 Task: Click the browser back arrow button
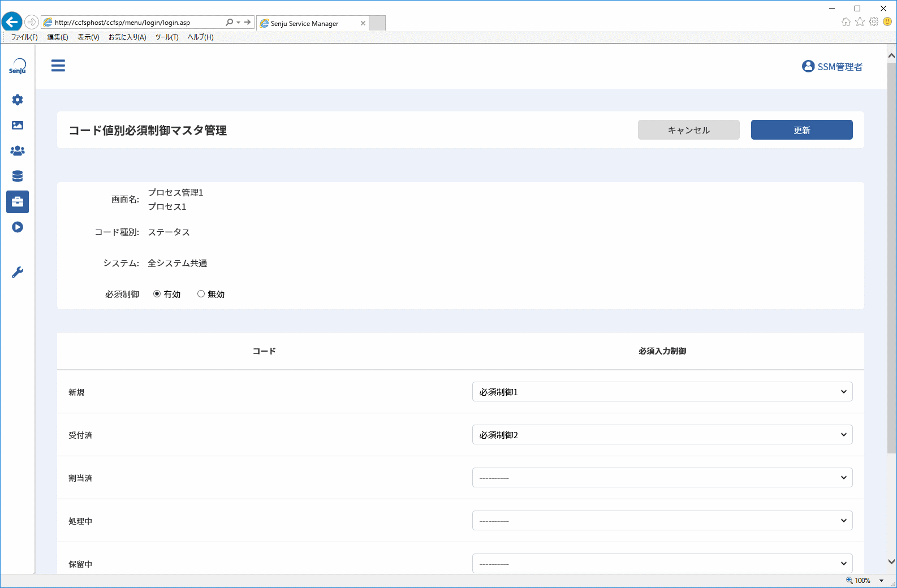coord(12,22)
